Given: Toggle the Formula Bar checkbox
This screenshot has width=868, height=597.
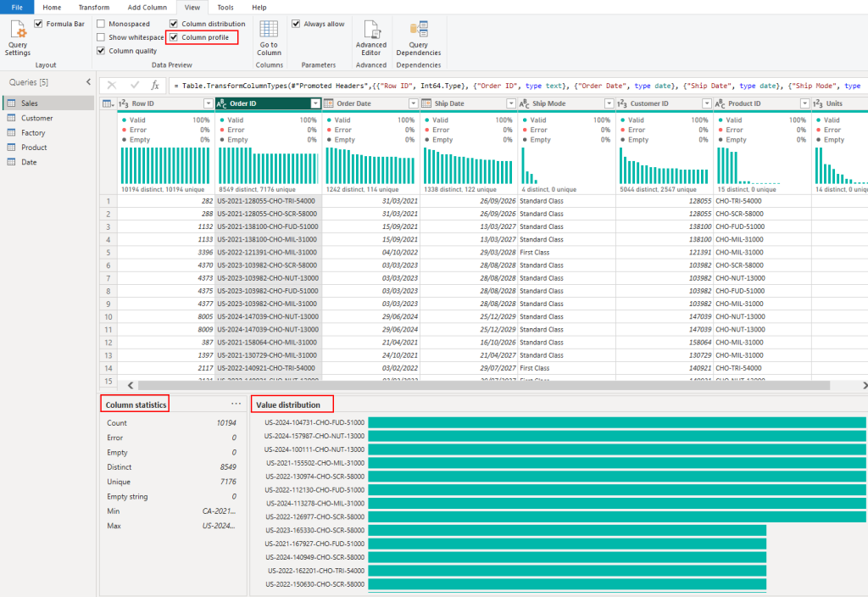Looking at the screenshot, I should [x=38, y=24].
